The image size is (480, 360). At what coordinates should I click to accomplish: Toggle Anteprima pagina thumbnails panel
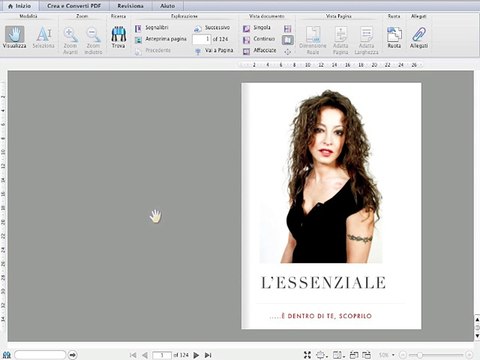(161, 39)
